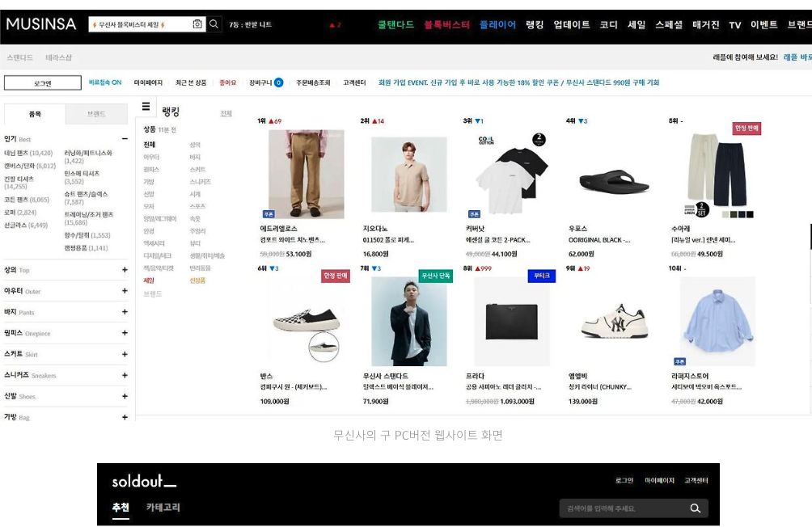Click the magnifier search icon in Musinsa header
812x527 pixels.
214,23
